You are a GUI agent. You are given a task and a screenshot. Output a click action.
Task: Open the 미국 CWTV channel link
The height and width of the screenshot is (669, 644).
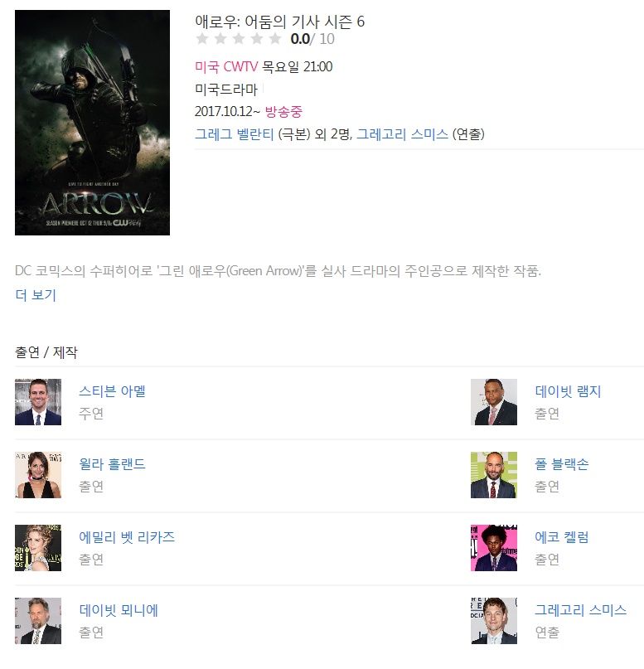(x=226, y=66)
